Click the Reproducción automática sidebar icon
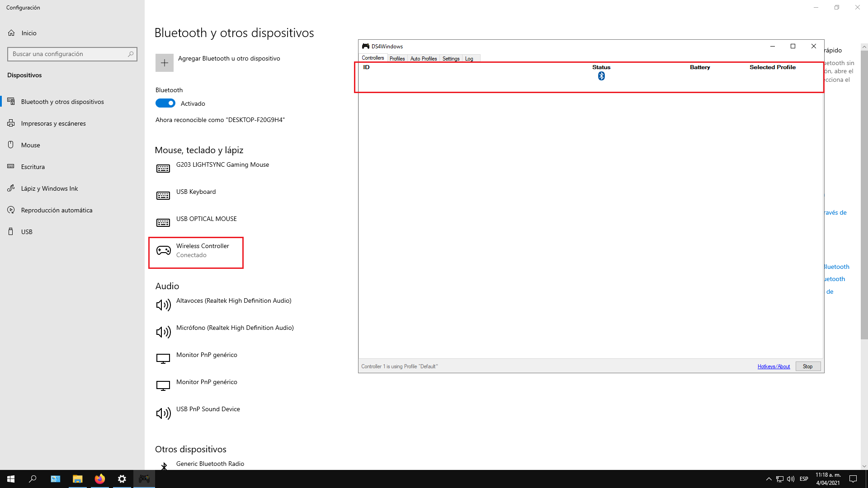The image size is (868, 488). (x=11, y=210)
